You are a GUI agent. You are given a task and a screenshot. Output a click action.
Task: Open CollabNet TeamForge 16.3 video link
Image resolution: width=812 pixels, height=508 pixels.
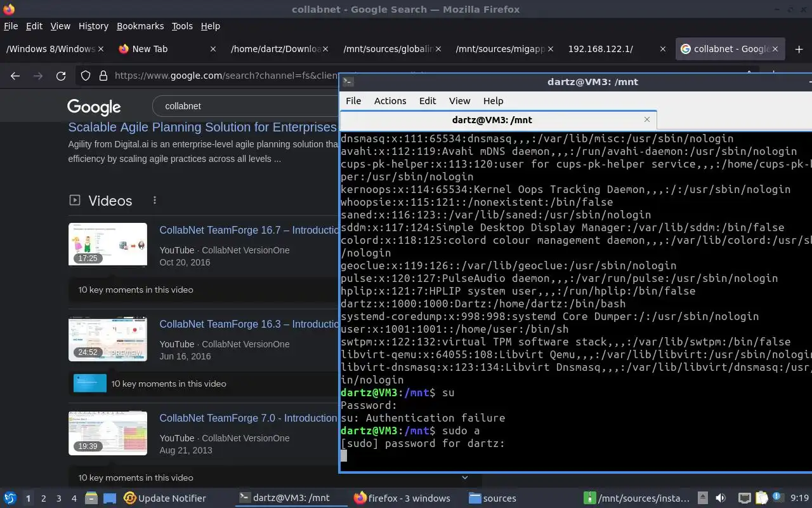[249, 324]
